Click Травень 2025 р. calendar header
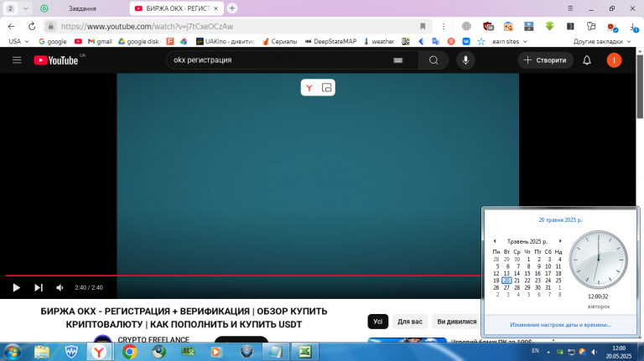This screenshot has width=644, height=361. click(x=527, y=241)
